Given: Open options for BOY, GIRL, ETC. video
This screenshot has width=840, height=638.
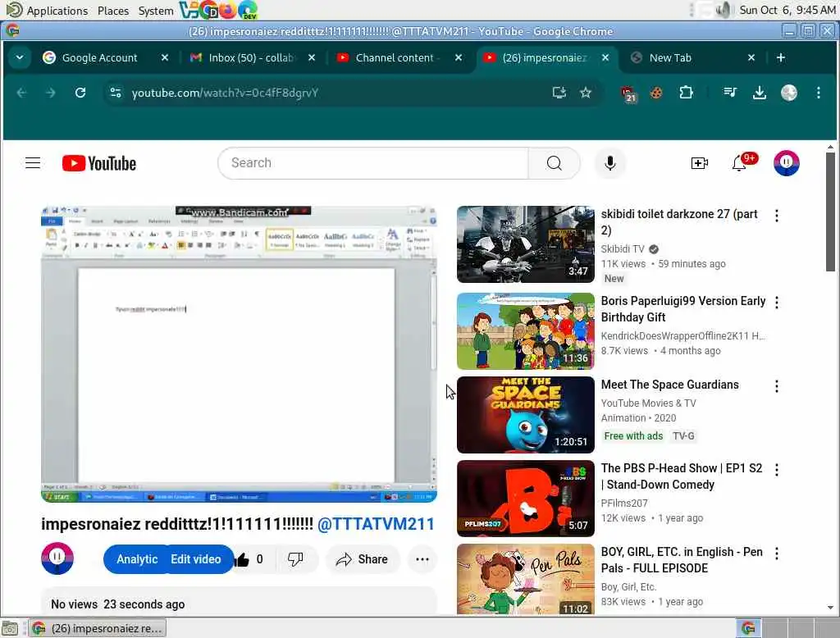Looking at the screenshot, I should [776, 554].
